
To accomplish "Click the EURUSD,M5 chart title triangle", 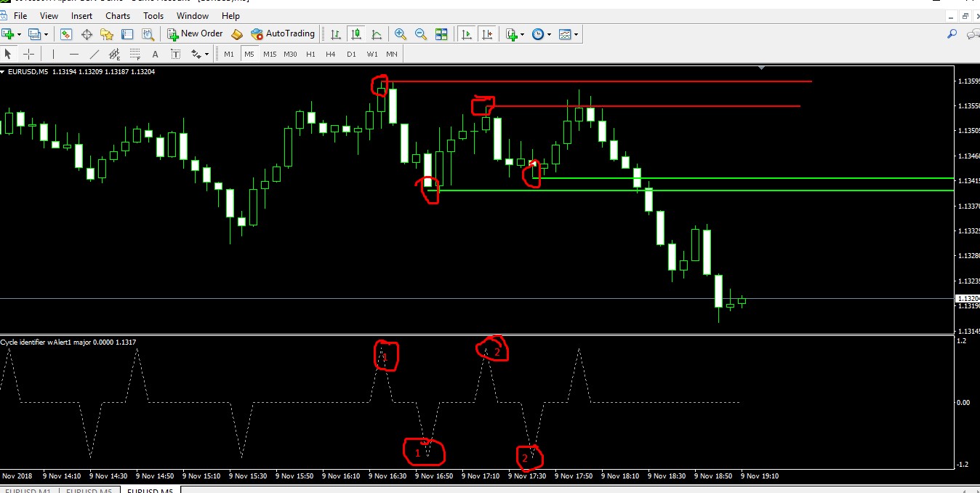I will (3, 71).
